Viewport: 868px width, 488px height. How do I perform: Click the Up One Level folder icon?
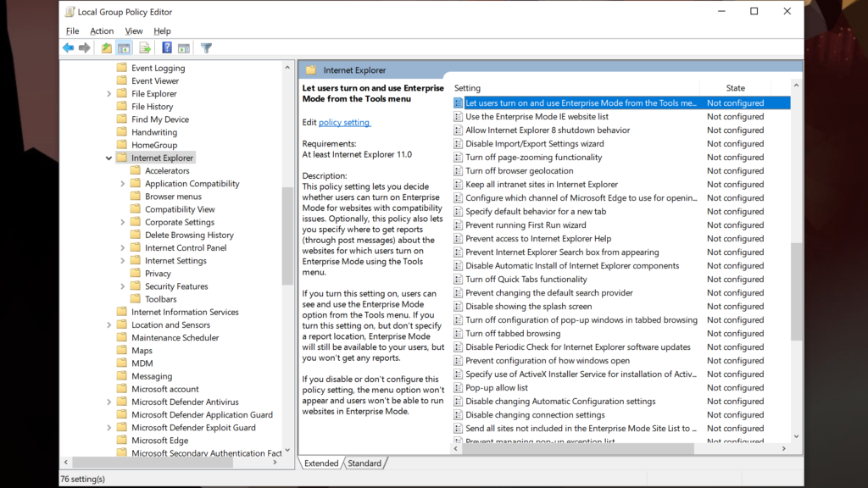[106, 48]
